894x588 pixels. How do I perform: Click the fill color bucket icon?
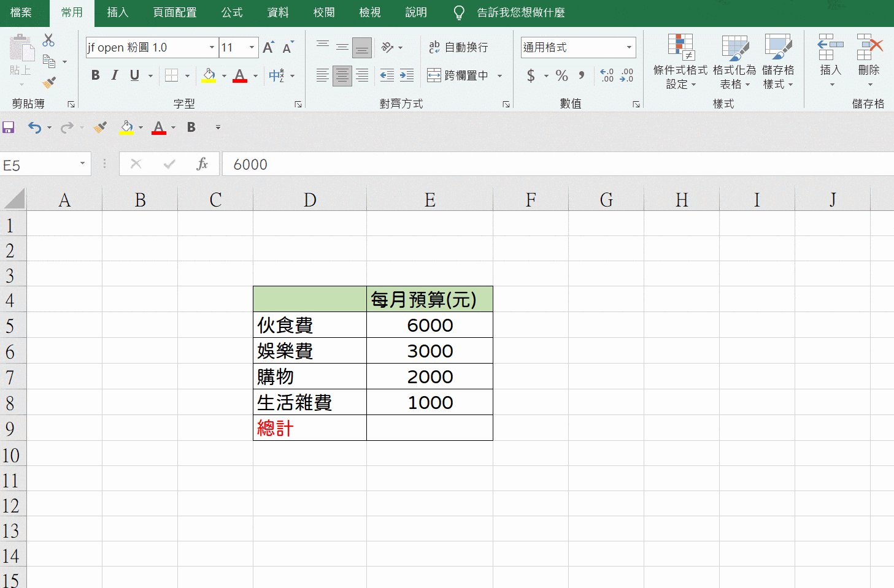click(x=208, y=75)
